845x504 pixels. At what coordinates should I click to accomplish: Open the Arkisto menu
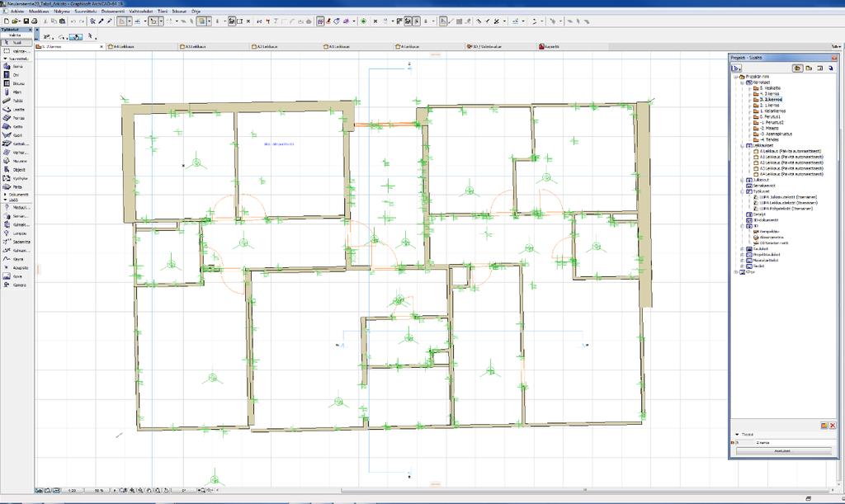tap(17, 12)
